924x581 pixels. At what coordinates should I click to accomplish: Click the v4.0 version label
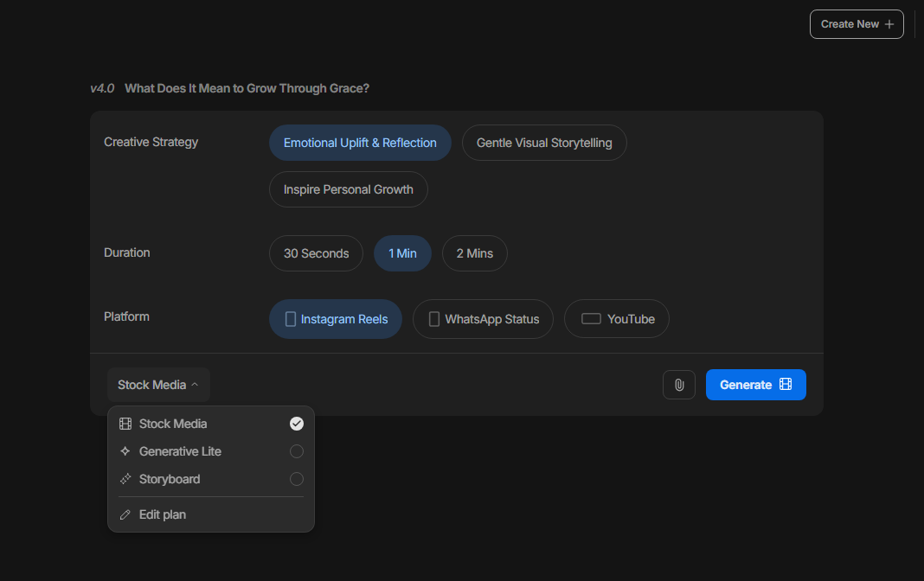(x=102, y=88)
